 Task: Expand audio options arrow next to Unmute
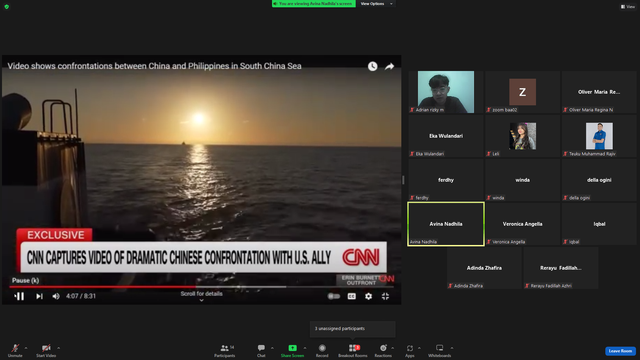(x=26, y=348)
